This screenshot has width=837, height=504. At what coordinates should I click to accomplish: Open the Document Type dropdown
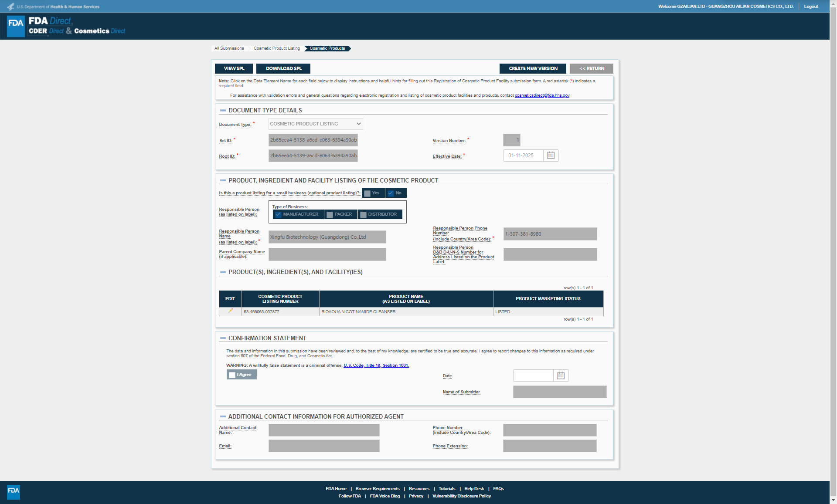[316, 124]
